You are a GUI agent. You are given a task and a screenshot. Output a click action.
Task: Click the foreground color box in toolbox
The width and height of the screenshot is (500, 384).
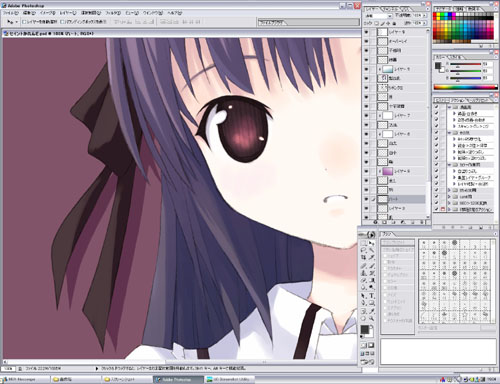[x=365, y=329]
